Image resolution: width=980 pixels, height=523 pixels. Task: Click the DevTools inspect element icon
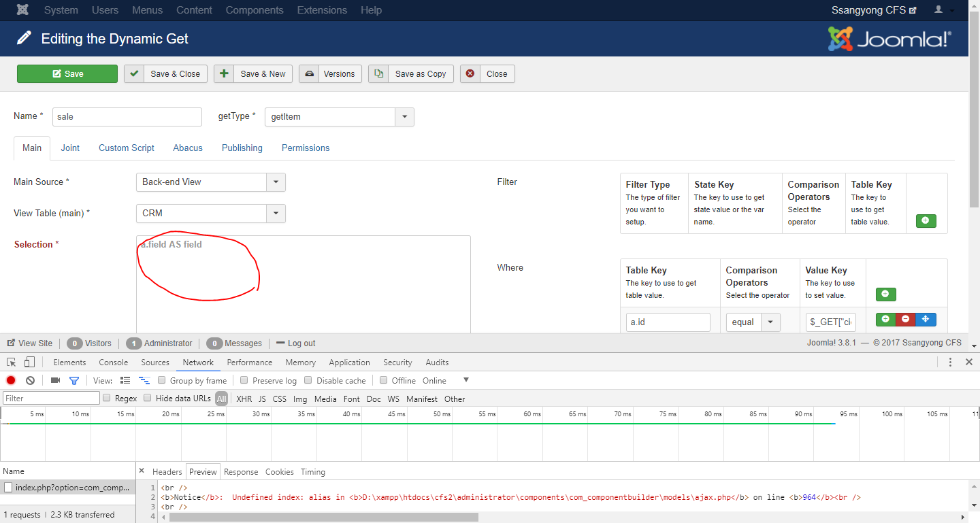tap(12, 362)
